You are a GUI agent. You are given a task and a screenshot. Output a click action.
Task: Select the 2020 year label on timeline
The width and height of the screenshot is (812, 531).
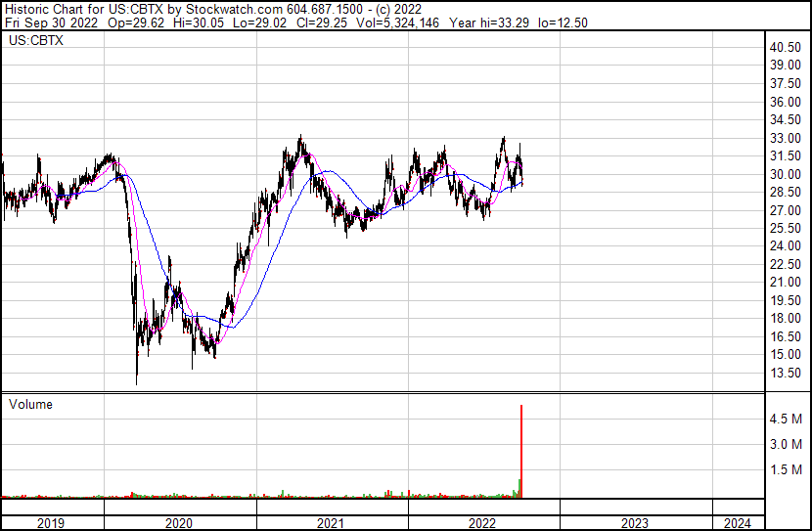pyautogui.click(x=179, y=523)
